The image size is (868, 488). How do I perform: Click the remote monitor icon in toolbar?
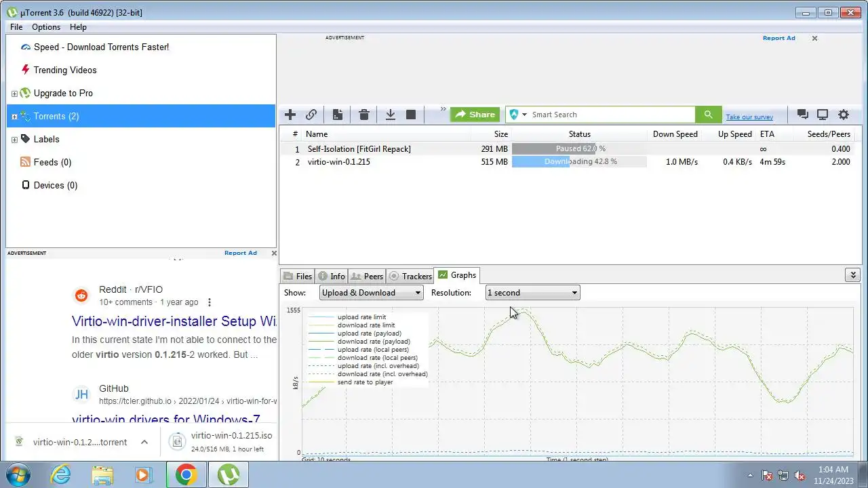click(823, 115)
